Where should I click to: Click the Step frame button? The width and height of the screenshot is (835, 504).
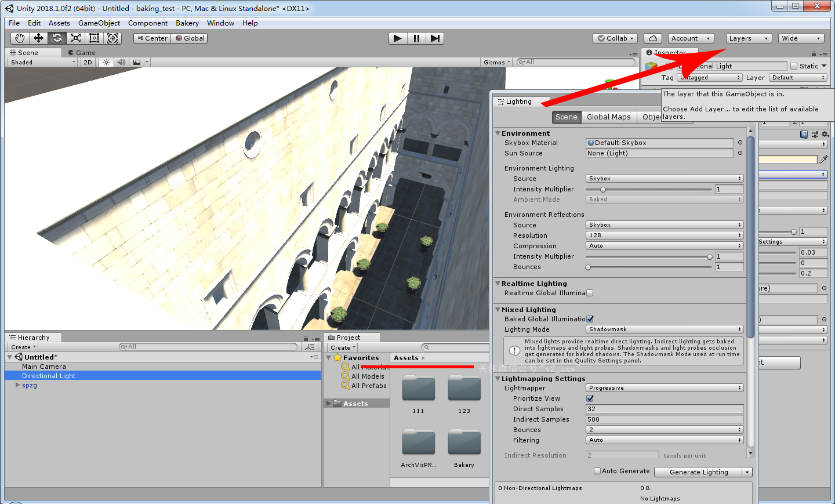point(435,38)
